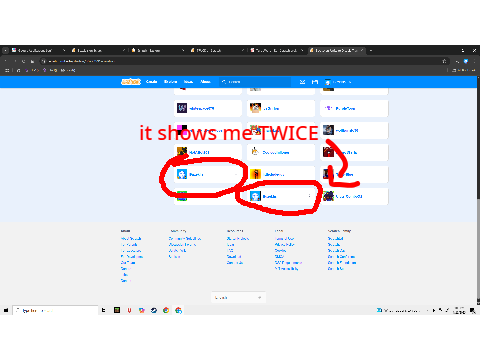Click About Scratch link in footer
480x360 pixels.
131,239
